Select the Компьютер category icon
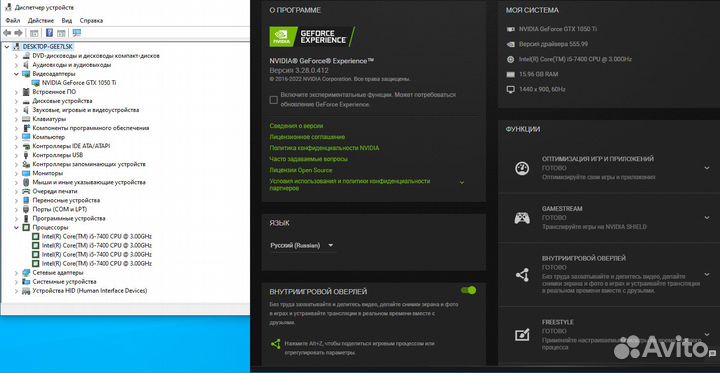The width and height of the screenshot is (720, 373). pos(26,137)
